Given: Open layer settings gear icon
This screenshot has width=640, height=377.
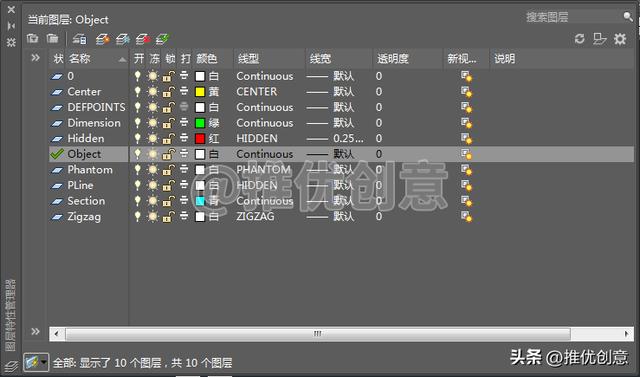Looking at the screenshot, I should tap(620, 39).
